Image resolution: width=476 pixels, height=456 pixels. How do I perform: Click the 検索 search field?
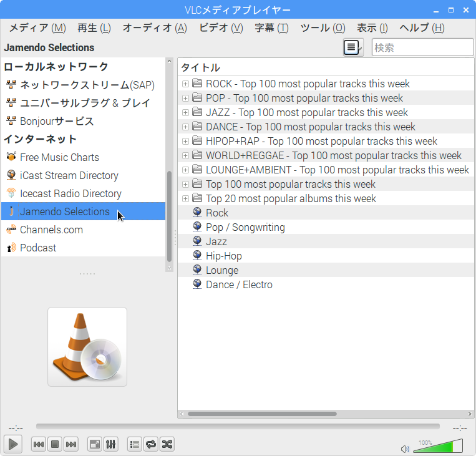coord(422,47)
